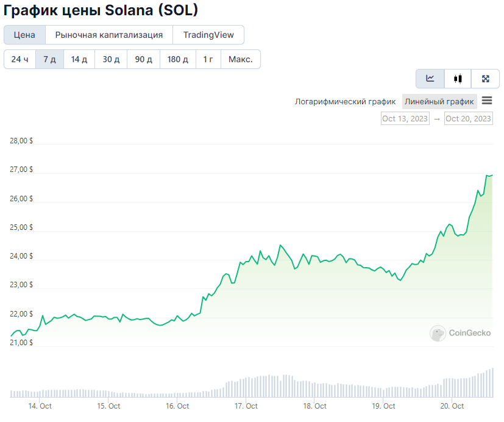Enable Логарифмический график scale
The height and width of the screenshot is (422, 504).
click(345, 102)
